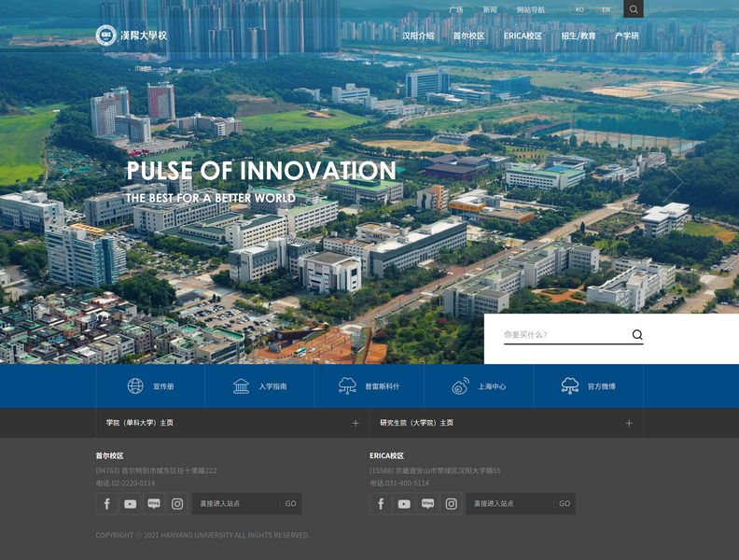Open the search icon in top bar

633,9
